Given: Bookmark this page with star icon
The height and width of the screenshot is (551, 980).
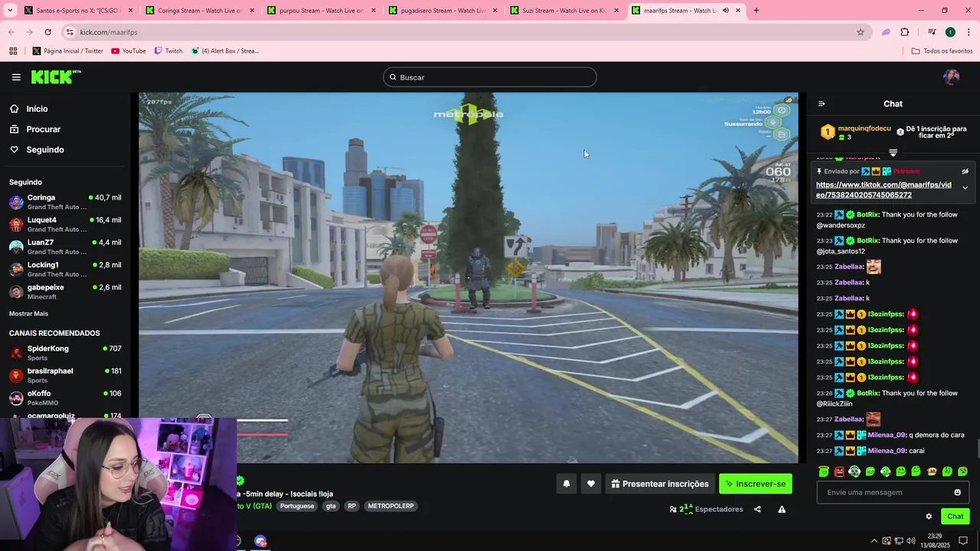Looking at the screenshot, I should point(861,32).
